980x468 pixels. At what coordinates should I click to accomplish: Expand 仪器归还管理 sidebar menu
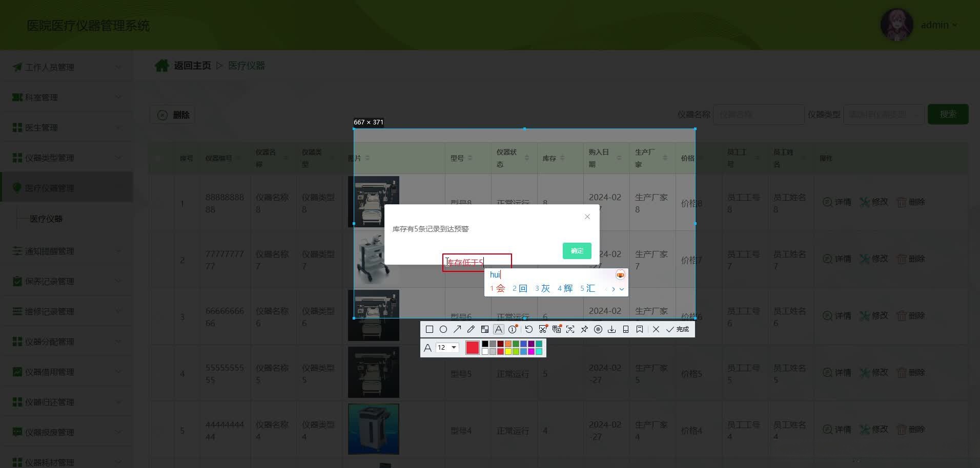coord(67,402)
